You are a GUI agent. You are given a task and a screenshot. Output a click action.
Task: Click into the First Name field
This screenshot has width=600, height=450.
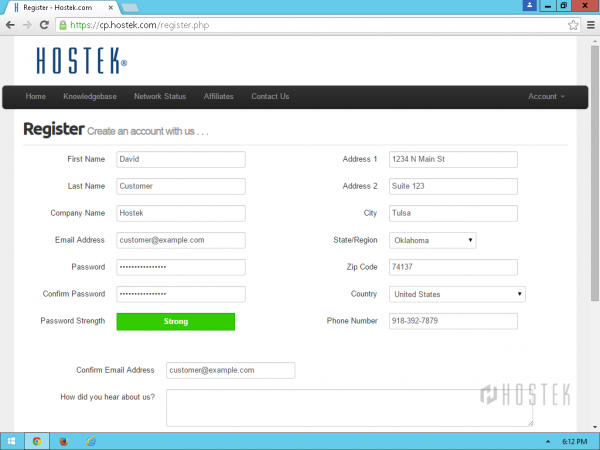coord(181,159)
